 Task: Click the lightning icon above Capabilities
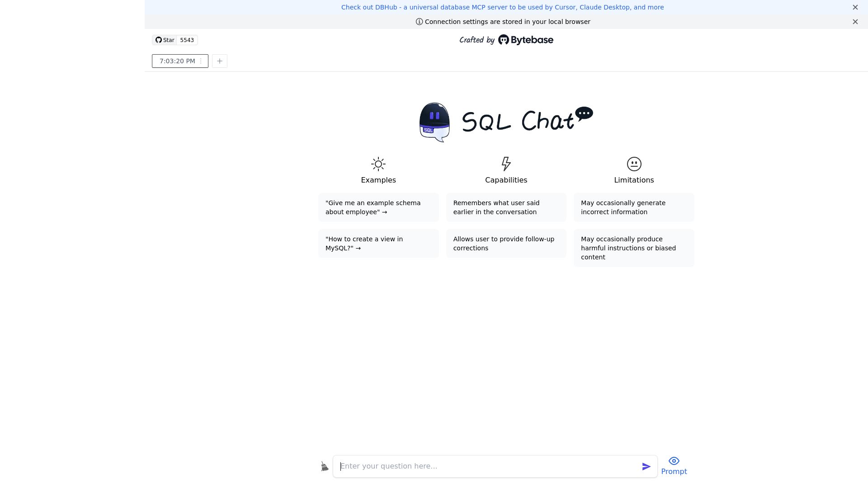[506, 164]
